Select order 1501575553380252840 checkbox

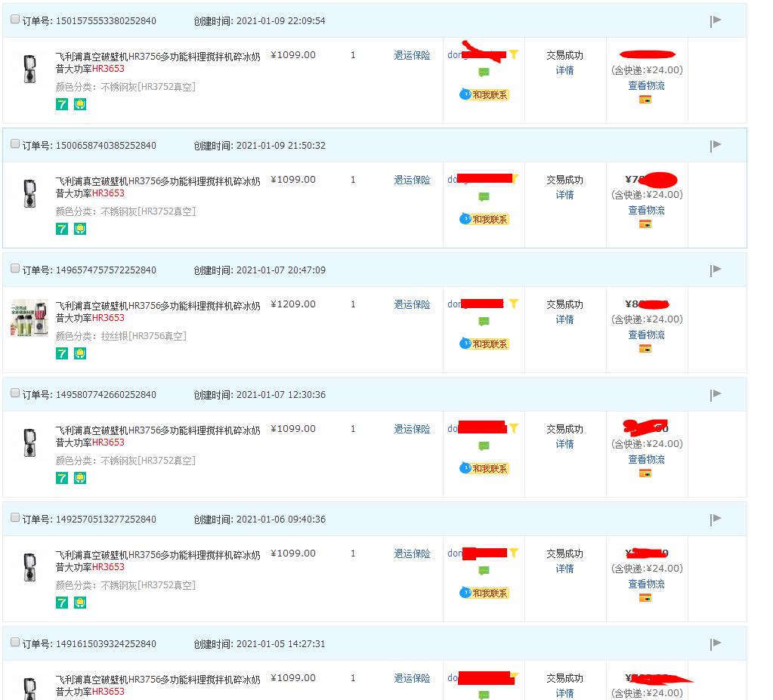[x=15, y=20]
